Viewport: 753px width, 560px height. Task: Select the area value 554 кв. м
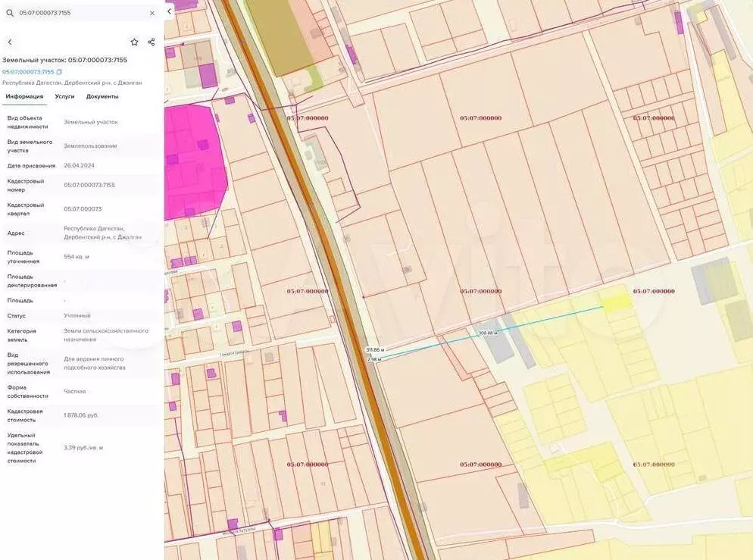click(77, 257)
